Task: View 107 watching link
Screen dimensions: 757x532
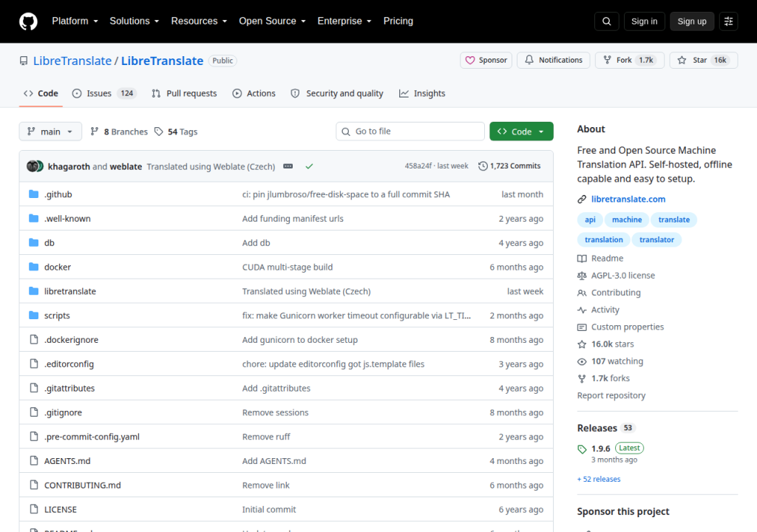Action: pyautogui.click(x=610, y=361)
